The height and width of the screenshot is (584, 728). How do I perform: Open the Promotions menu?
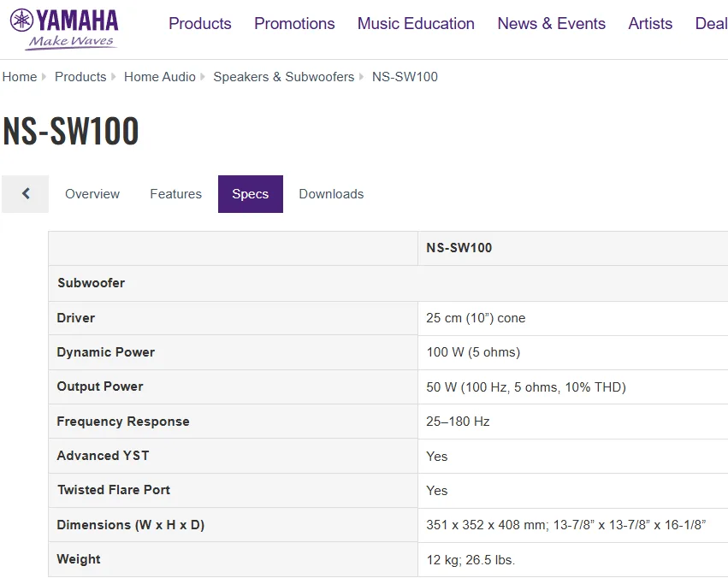pyautogui.click(x=294, y=23)
